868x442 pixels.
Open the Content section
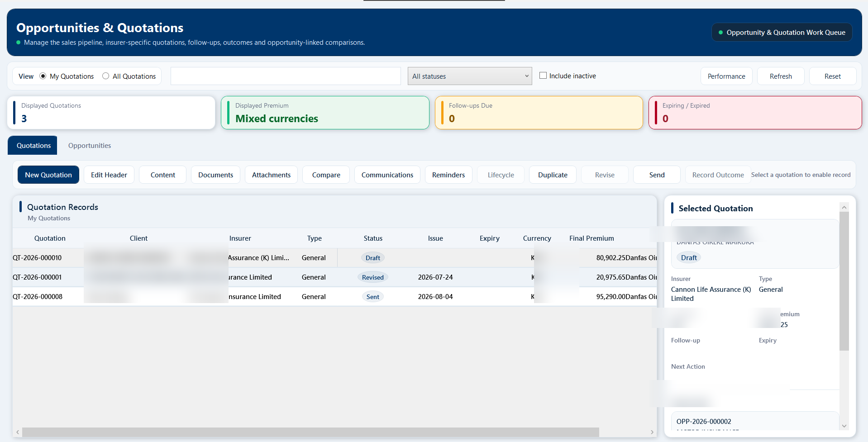click(x=163, y=175)
